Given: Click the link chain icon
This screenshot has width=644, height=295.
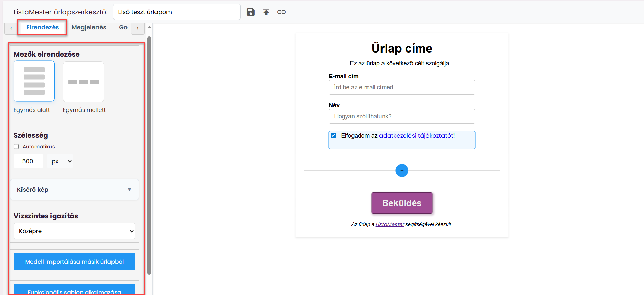Looking at the screenshot, I should click(281, 12).
